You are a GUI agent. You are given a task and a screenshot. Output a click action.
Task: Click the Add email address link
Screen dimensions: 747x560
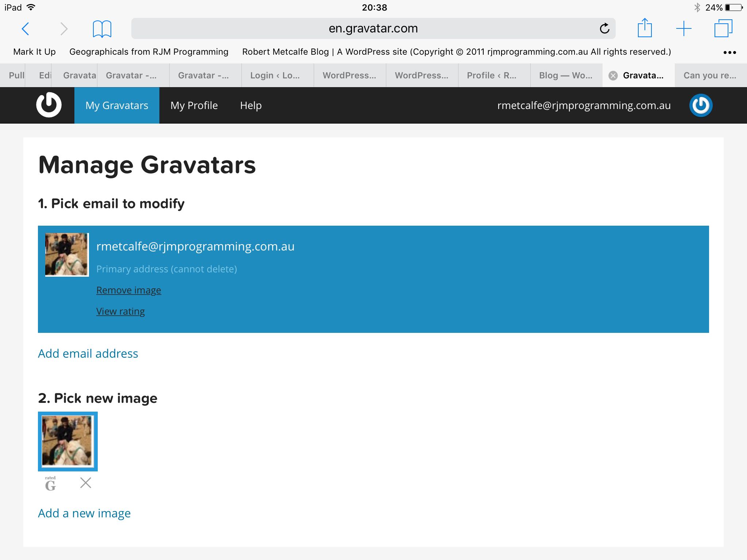[x=88, y=353]
